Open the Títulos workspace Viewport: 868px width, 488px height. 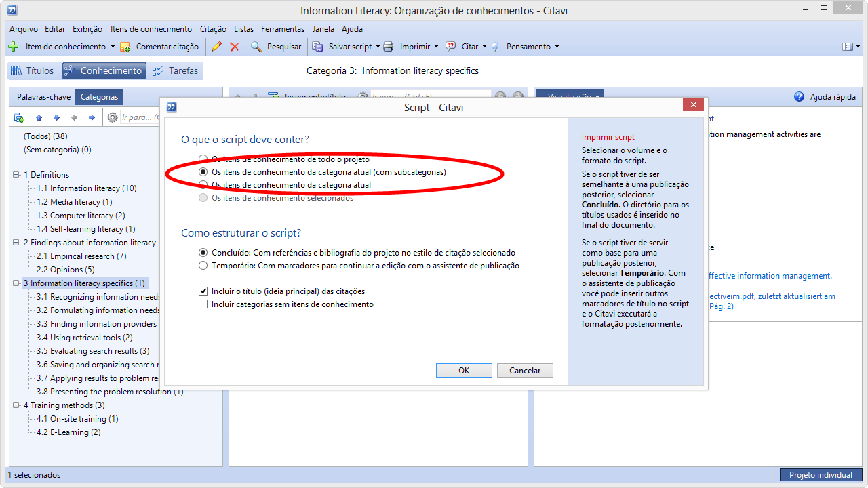point(33,70)
